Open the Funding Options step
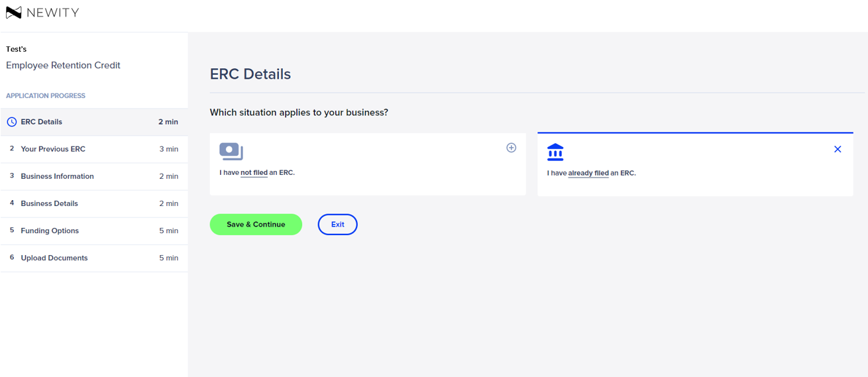Viewport: 868px width, 377px height. coord(94,231)
